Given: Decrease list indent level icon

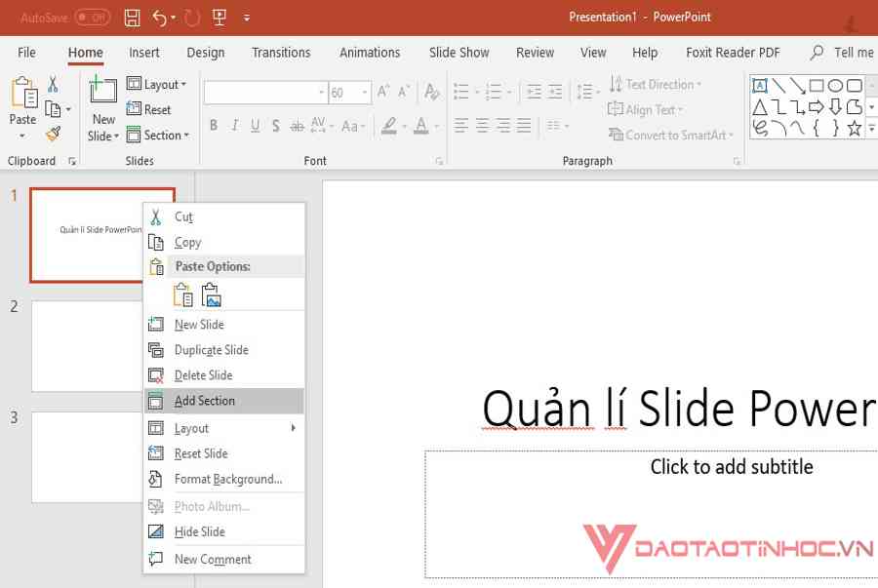Looking at the screenshot, I should click(534, 92).
